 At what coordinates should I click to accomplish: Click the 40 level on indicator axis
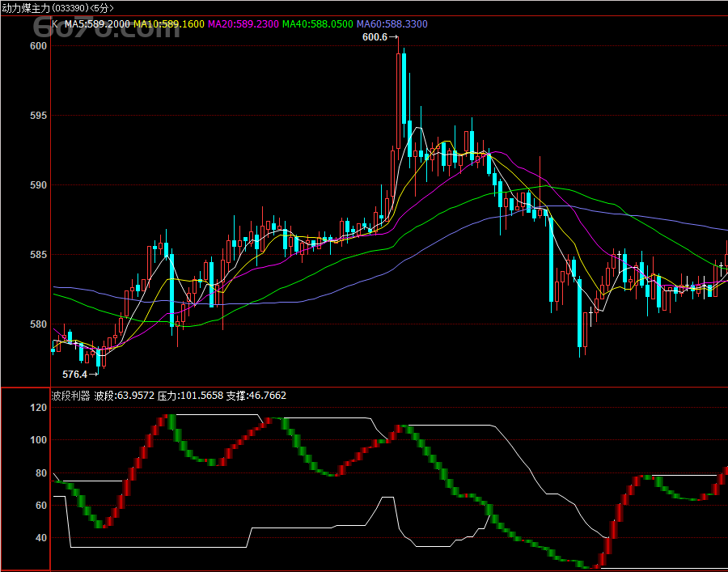[x=40, y=538]
